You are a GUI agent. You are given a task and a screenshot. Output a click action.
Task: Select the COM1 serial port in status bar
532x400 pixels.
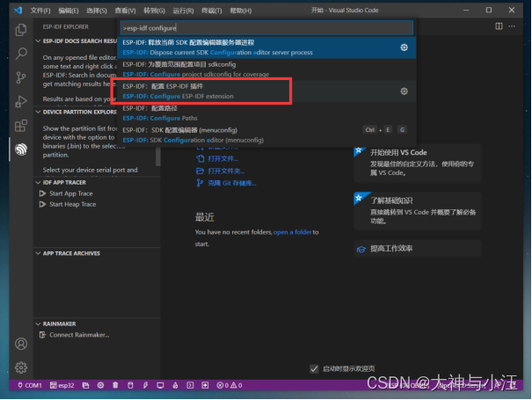coord(30,385)
